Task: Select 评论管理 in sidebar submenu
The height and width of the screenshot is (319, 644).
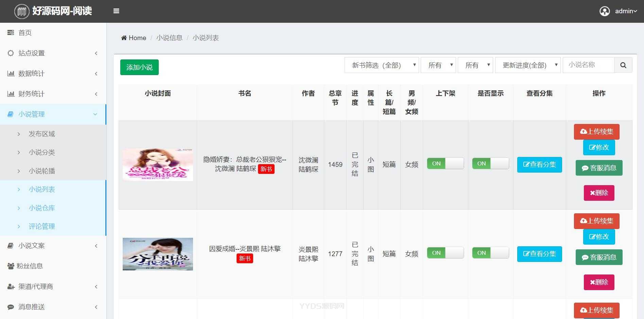Action: (42, 226)
